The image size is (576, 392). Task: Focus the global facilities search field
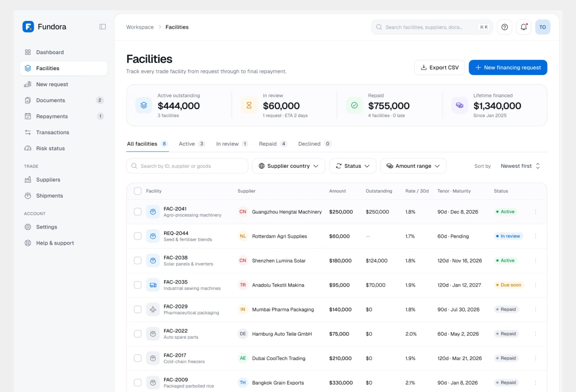pyautogui.click(x=432, y=27)
